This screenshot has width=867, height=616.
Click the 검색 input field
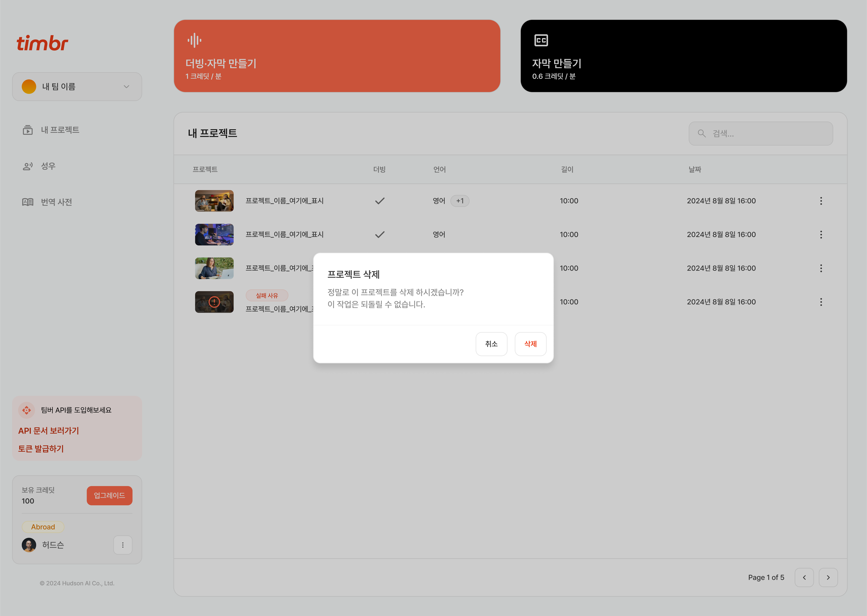coord(767,134)
